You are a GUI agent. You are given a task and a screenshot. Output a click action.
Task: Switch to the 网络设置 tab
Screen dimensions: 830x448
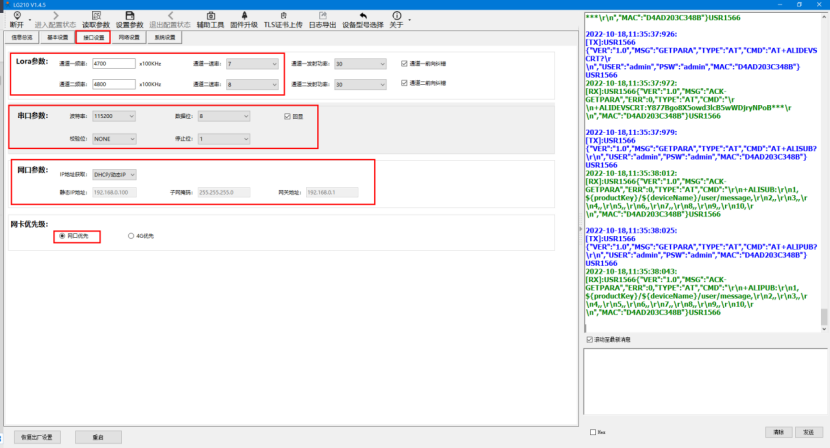(x=129, y=38)
